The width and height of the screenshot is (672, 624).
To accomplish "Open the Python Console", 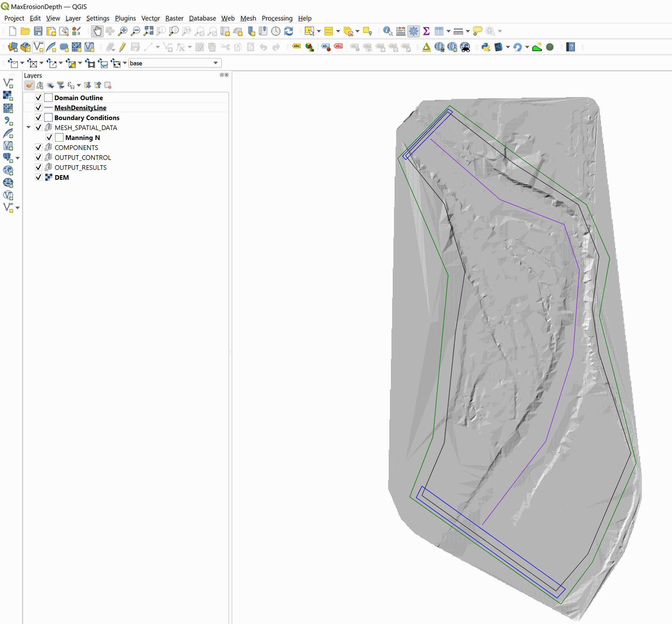I will coord(486,47).
